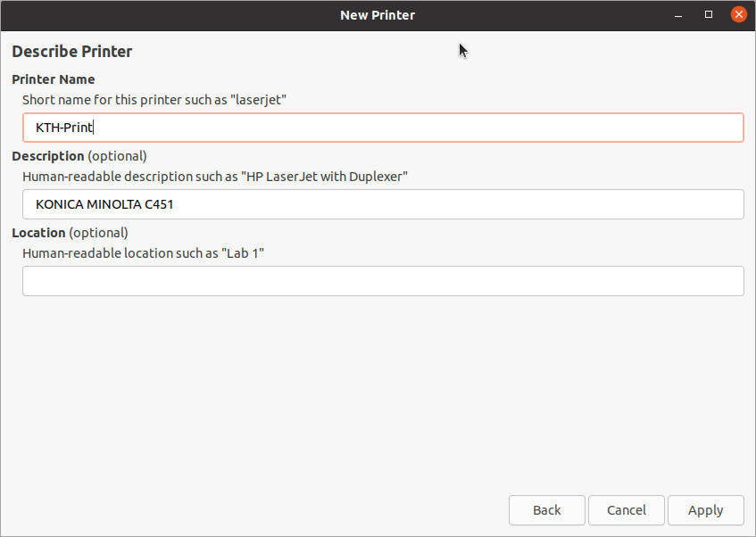Maximize the New Printer window
The height and width of the screenshot is (537, 756).
[x=709, y=14]
